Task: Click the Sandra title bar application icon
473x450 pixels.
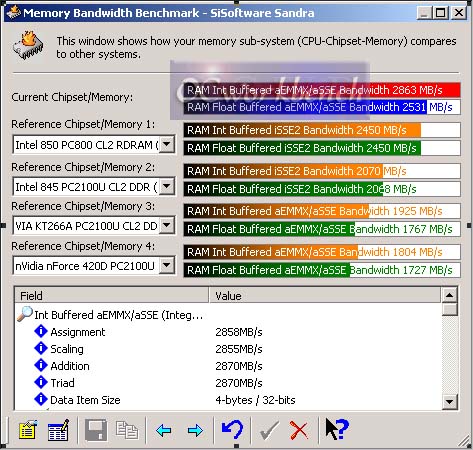Action: (14, 13)
